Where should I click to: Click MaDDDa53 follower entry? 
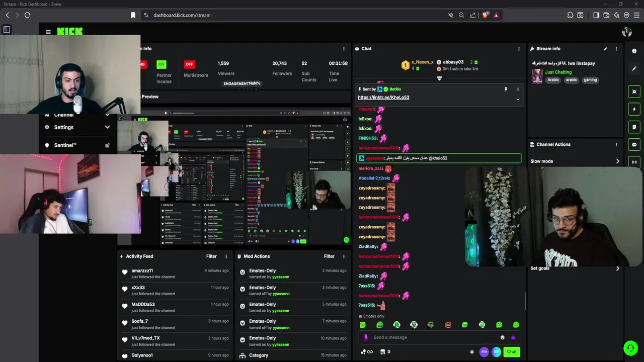click(x=143, y=305)
